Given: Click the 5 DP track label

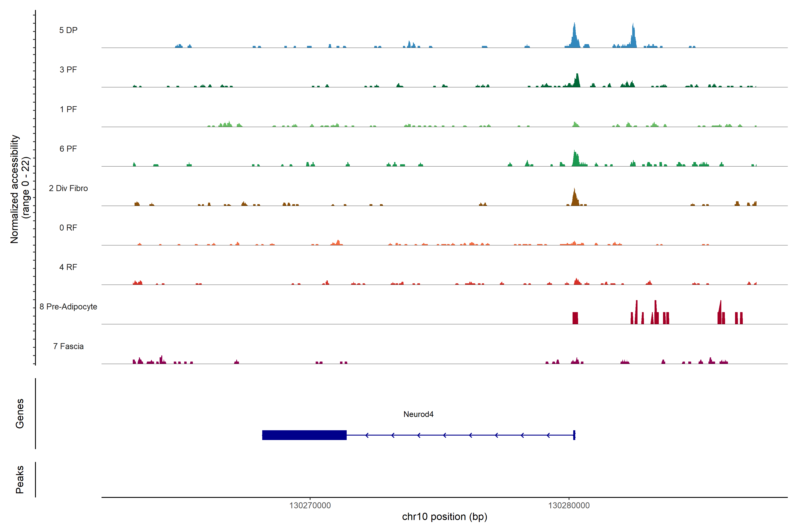Looking at the screenshot, I should coord(68,30).
